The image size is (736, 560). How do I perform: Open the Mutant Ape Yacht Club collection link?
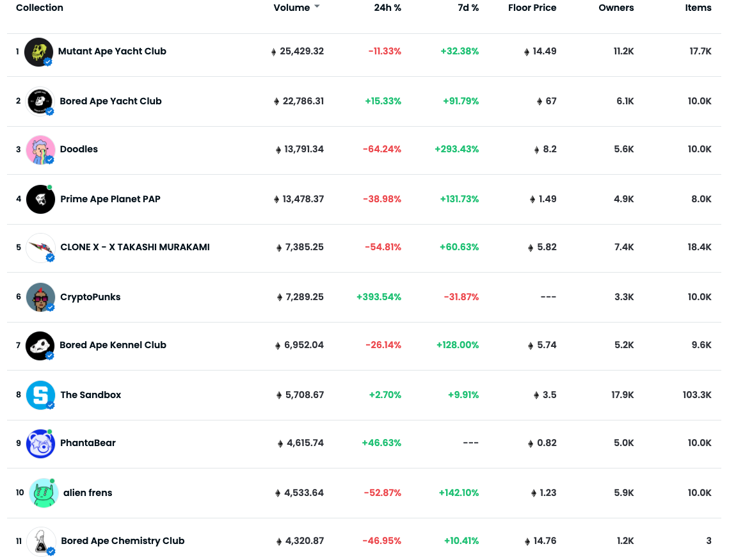coord(112,51)
